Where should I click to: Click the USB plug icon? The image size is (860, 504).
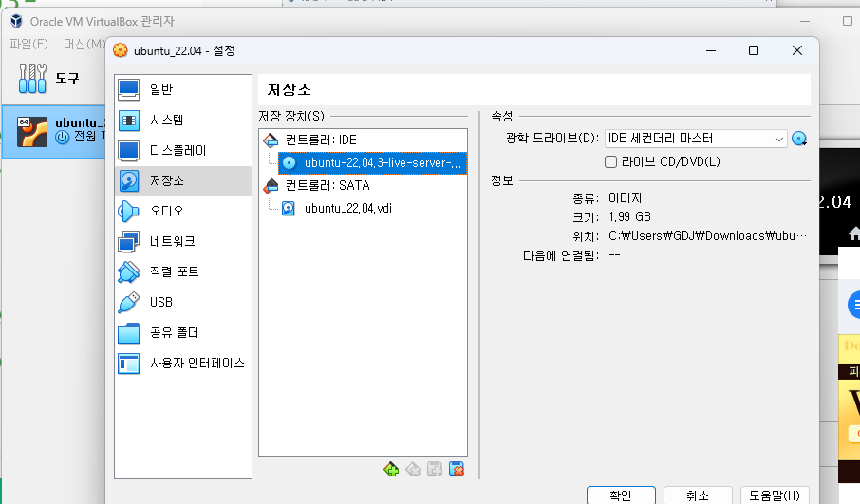coord(129,302)
